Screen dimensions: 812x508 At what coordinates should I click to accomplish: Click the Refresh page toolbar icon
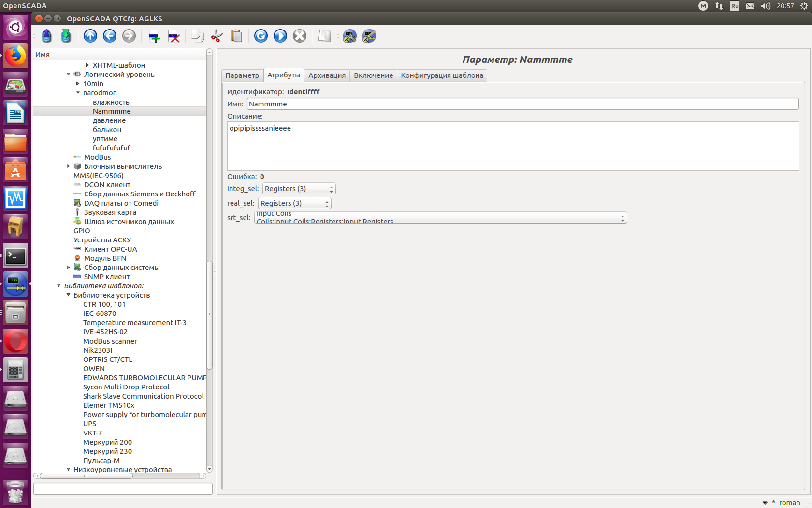pos(261,36)
